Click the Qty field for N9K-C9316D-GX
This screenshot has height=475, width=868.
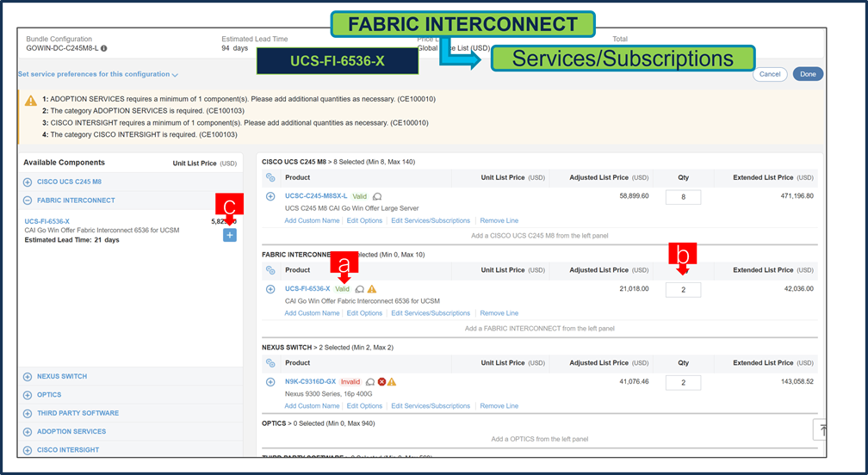click(683, 383)
